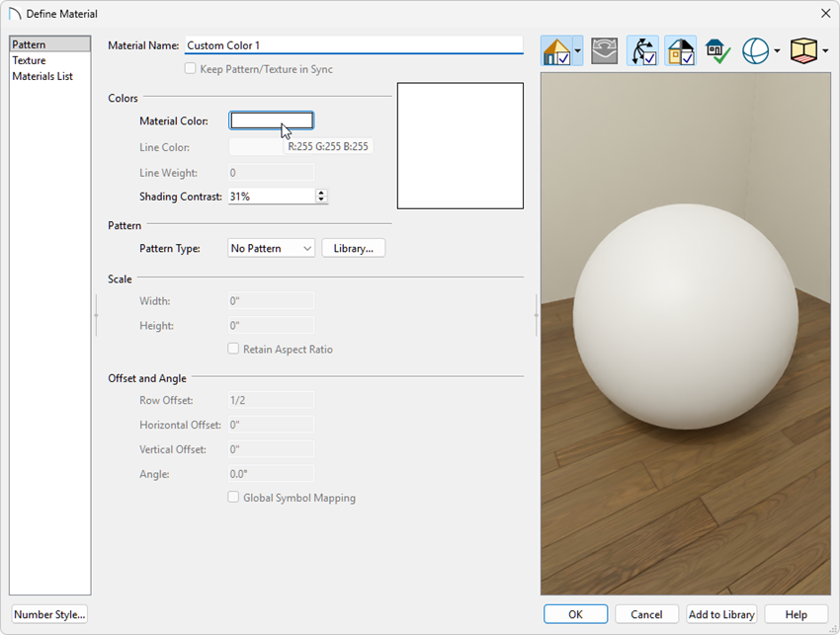Click the Material Color swatch
Screen dimensions: 840x635
coord(271,119)
